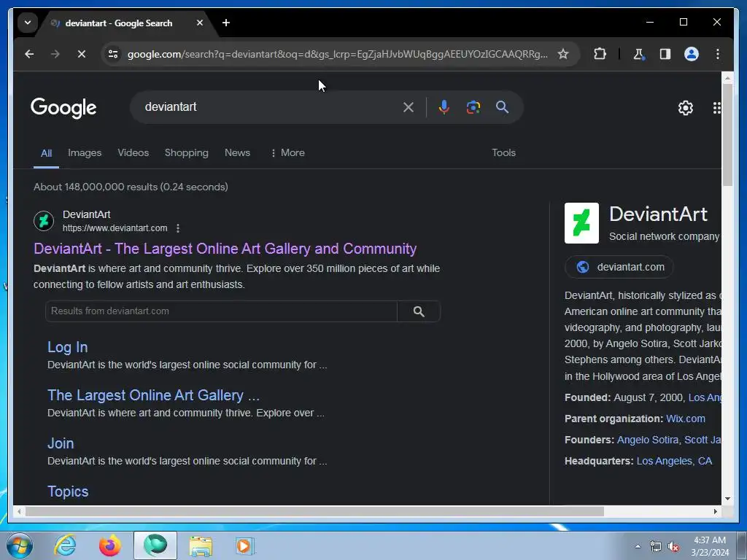The height and width of the screenshot is (560, 747).
Task: Open Chrome three-dot menu
Action: (718, 54)
